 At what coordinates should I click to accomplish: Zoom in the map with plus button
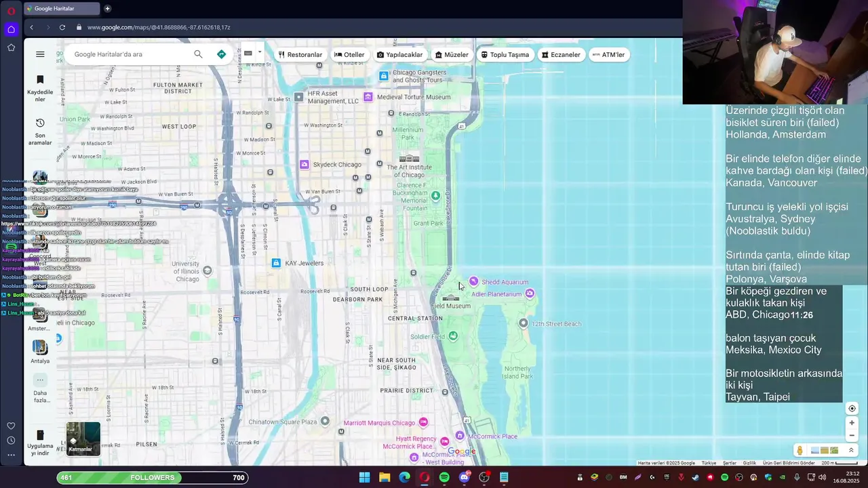coord(852,423)
